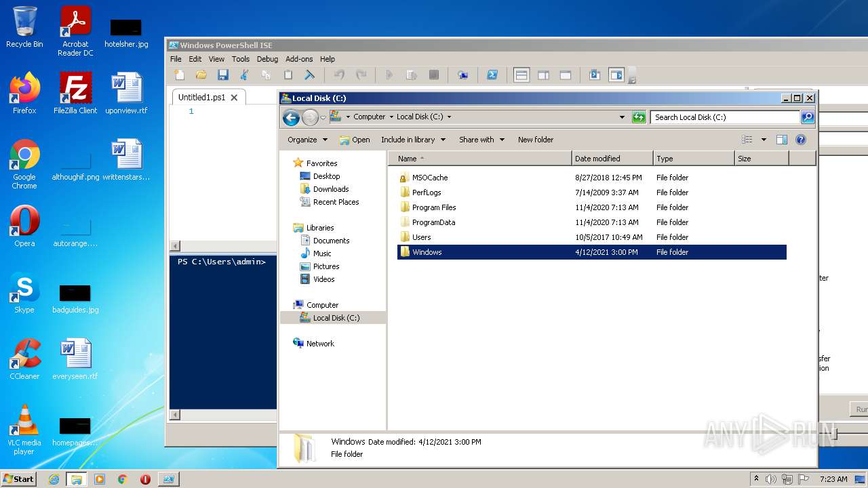Click volume speaker icon in system tray
This screenshot has width=868, height=488.
pos(770,479)
